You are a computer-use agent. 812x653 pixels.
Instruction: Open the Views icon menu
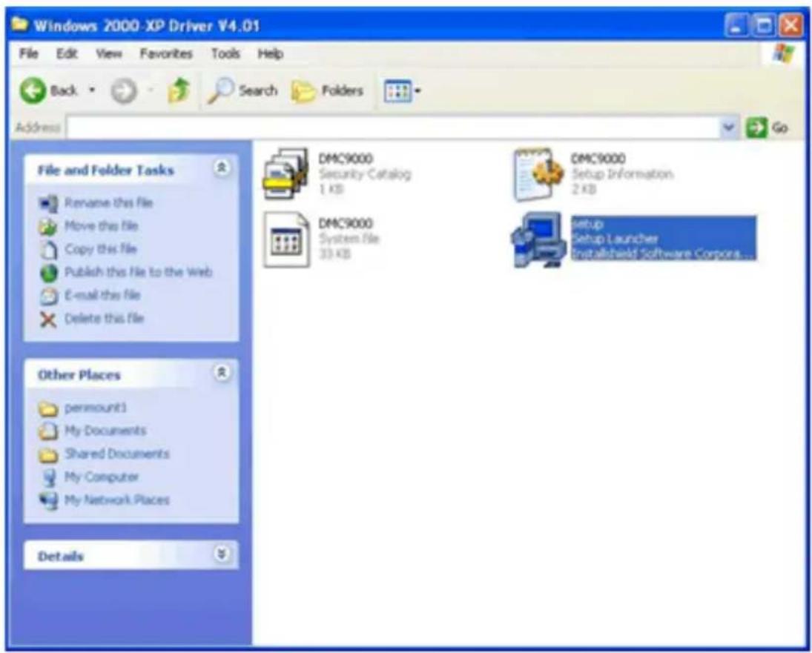(397, 91)
